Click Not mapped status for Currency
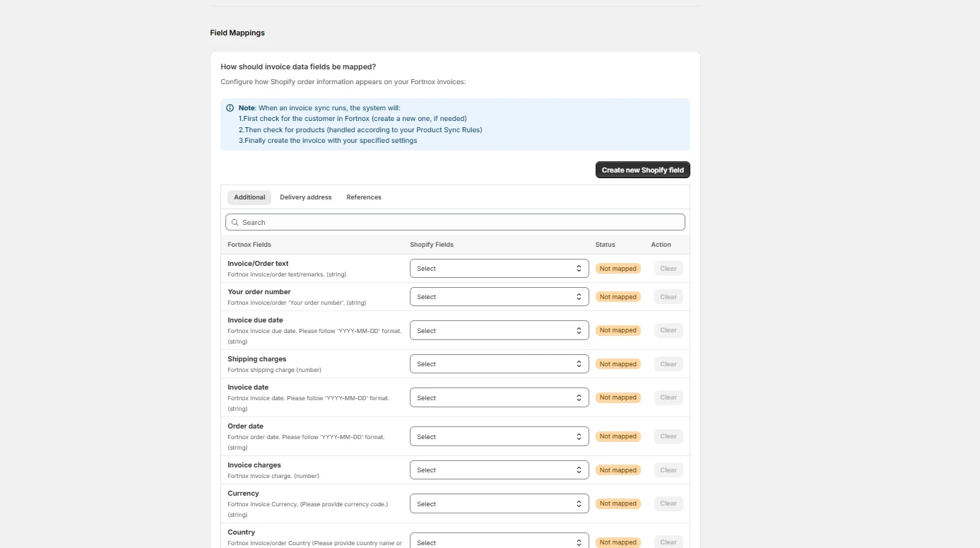 [618, 503]
